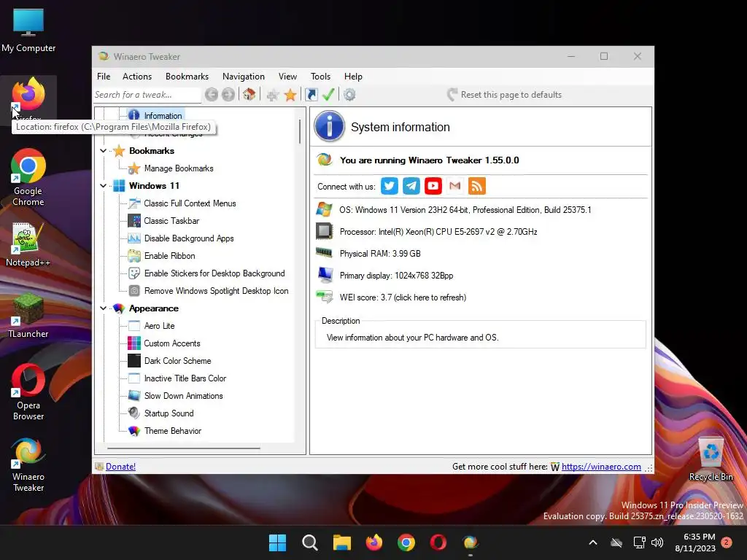Viewport: 747px width, 560px height.
Task: Select Disable Background Apps tweak
Action: [x=189, y=238]
